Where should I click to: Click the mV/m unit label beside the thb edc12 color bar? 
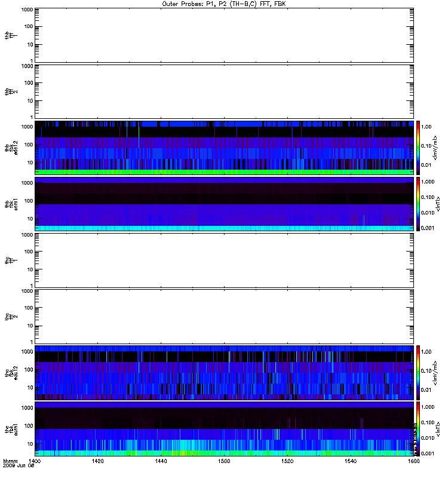tap(435, 148)
